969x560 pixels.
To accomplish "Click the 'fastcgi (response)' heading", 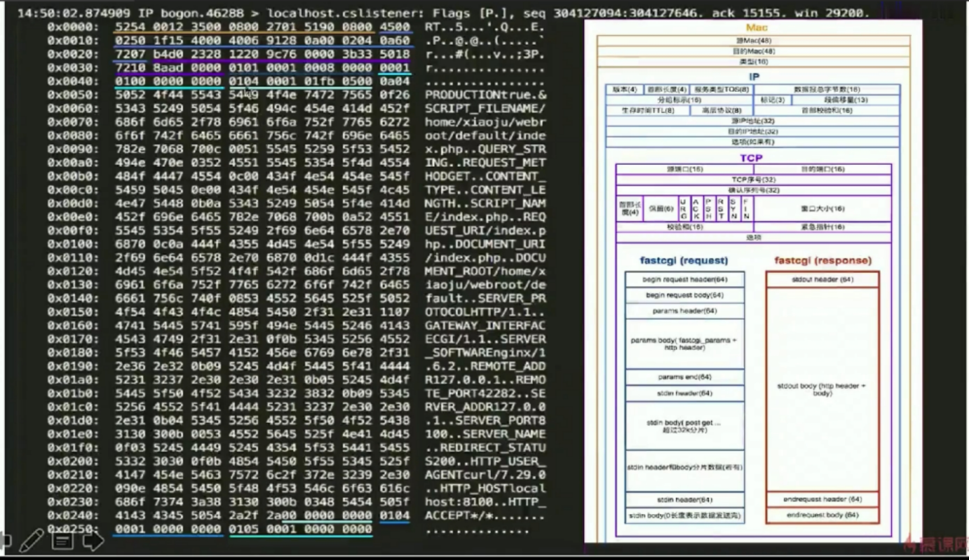I will click(823, 261).
